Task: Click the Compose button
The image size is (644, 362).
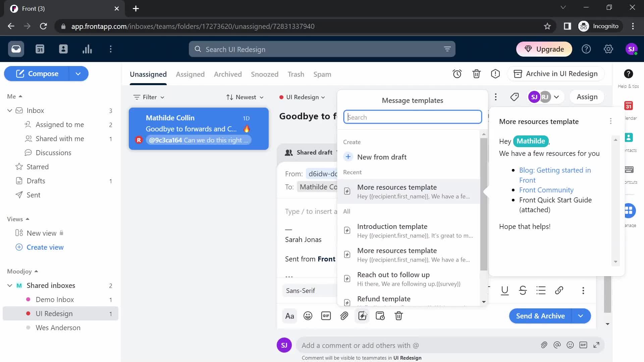Action: (x=37, y=74)
